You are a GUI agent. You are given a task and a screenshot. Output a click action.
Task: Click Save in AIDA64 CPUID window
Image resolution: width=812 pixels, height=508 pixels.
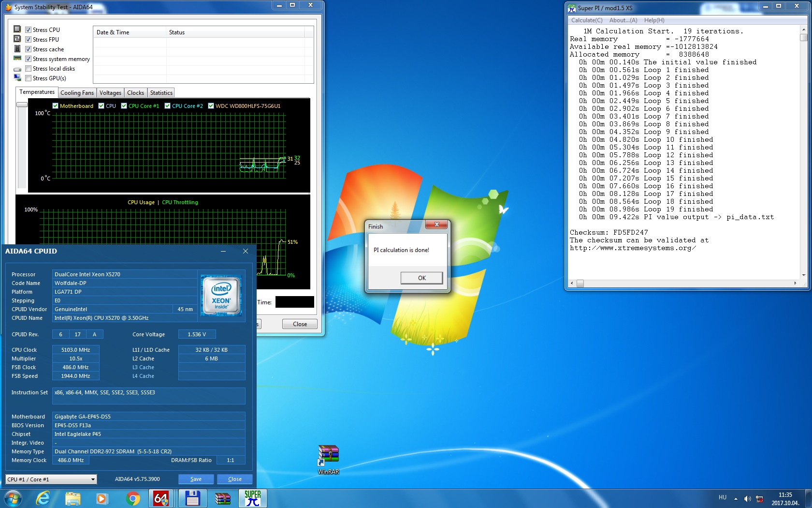[196, 479]
